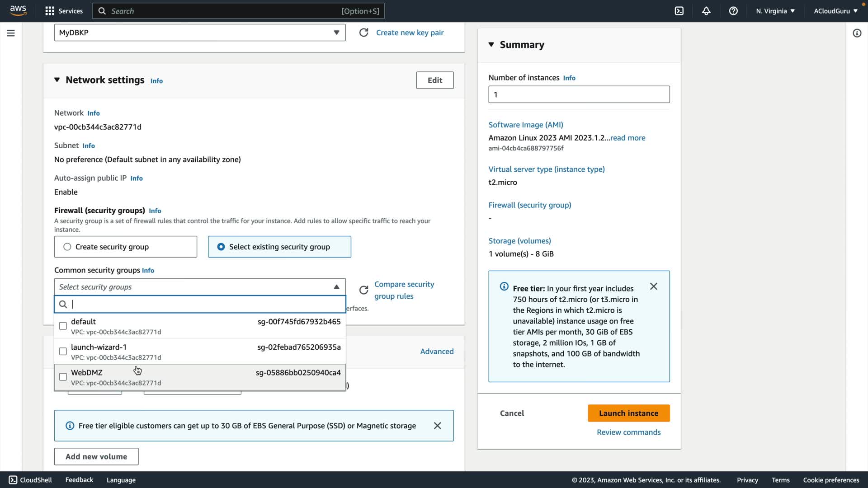This screenshot has width=868, height=488.
Task: Click the Launch instance button
Action: pyautogui.click(x=628, y=413)
